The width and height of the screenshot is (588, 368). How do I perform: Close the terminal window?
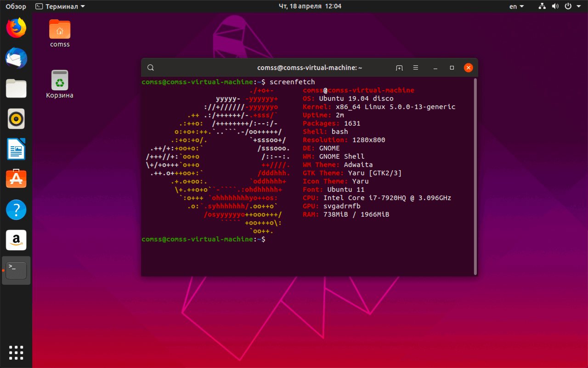click(x=468, y=68)
